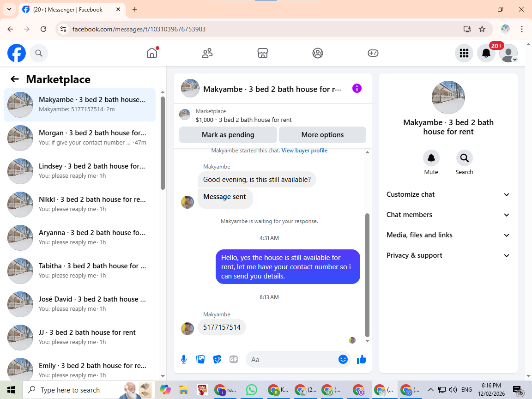Image resolution: width=532 pixels, height=399 pixels.
Task: Expand Media, files and links section
Action: click(448, 235)
